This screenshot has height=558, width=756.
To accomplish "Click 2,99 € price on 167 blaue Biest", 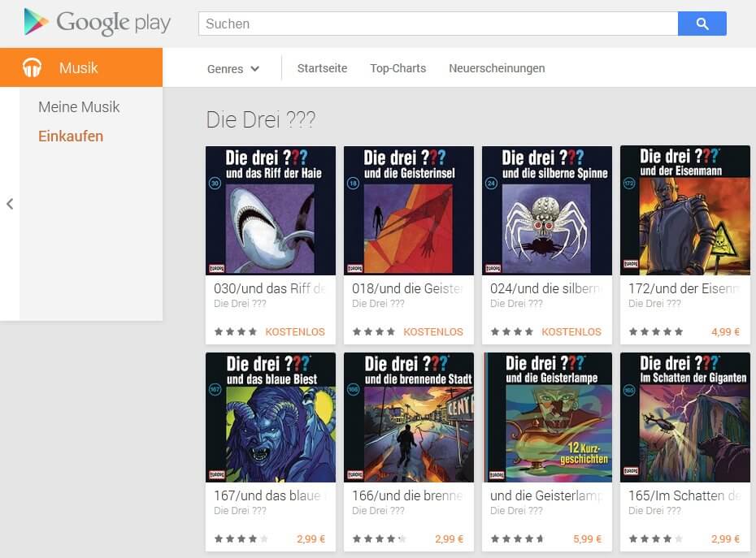I will click(x=311, y=539).
